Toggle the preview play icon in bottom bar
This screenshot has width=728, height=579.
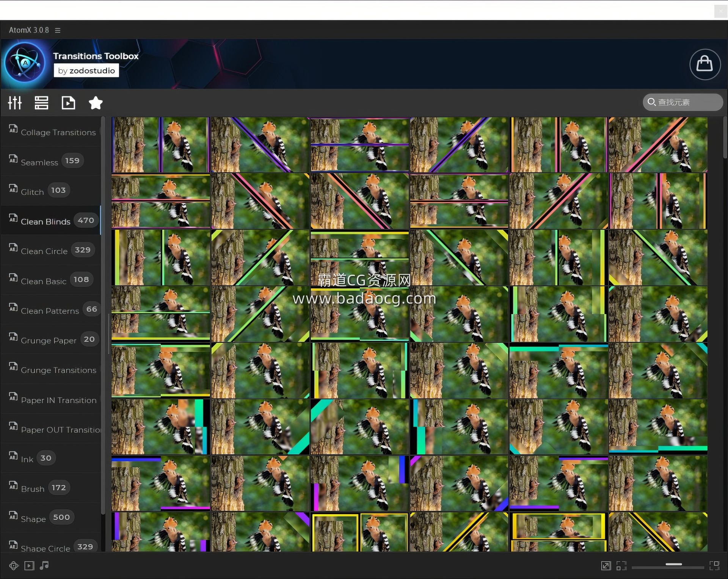point(29,566)
